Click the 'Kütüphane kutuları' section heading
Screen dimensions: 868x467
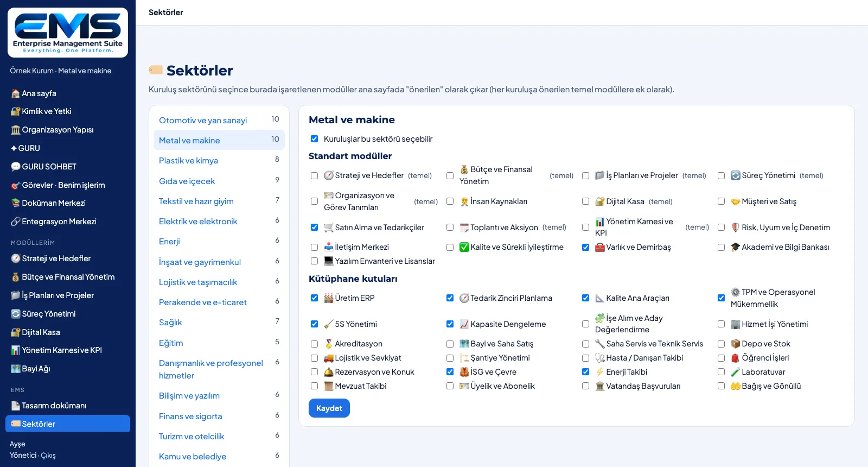coord(353,279)
